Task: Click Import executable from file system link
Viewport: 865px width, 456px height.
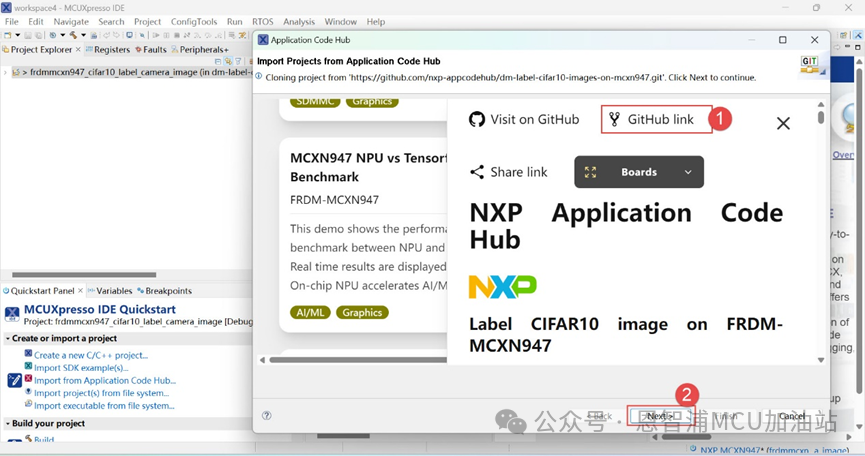Action: 104,406
